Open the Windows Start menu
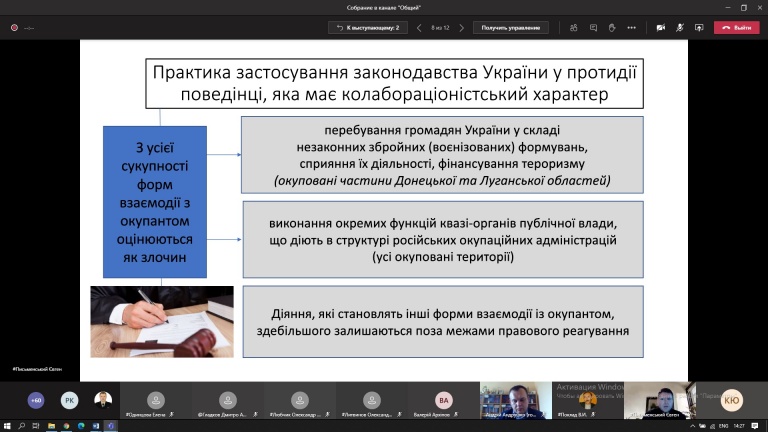The height and width of the screenshot is (432, 768). pos(8,426)
